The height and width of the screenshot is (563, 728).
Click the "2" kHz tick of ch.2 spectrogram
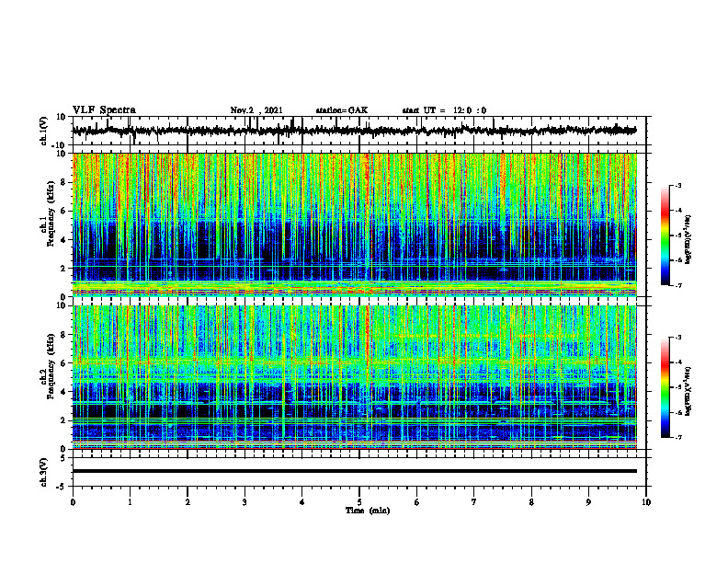click(64, 420)
